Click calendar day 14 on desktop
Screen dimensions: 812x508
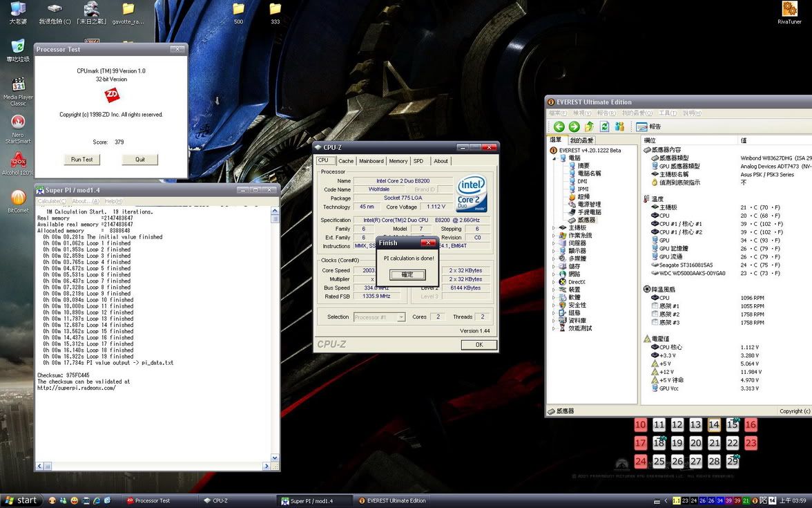point(714,425)
